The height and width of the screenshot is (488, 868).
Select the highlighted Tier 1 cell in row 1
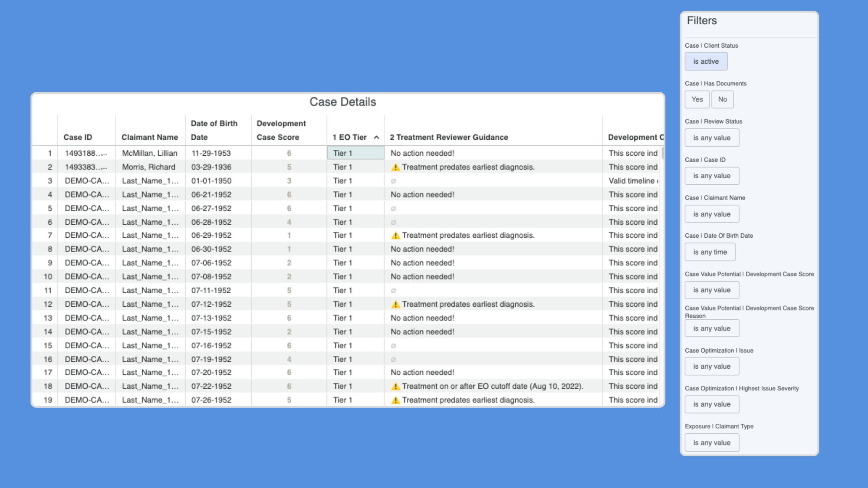tap(355, 153)
